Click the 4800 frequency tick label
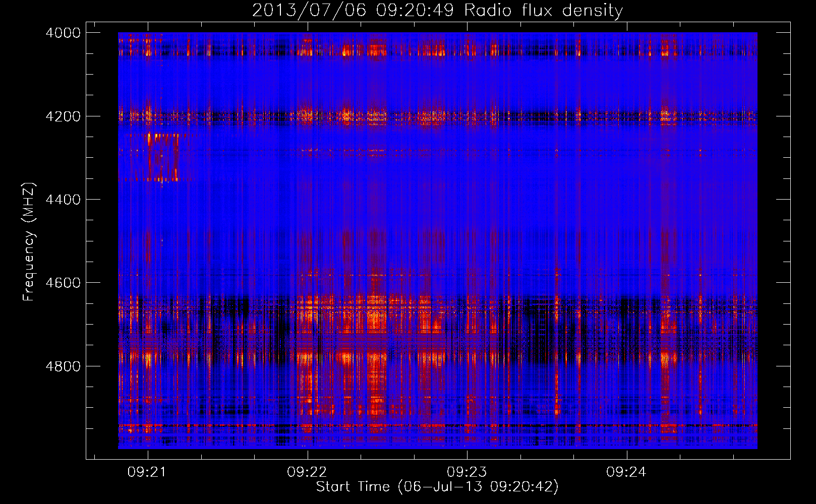This screenshot has width=816, height=504. pos(63,366)
